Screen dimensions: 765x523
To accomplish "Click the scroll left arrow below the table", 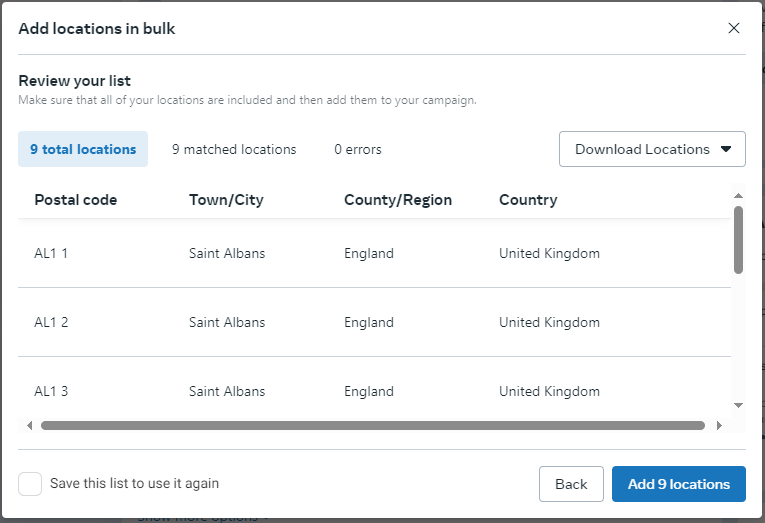I will (x=30, y=425).
